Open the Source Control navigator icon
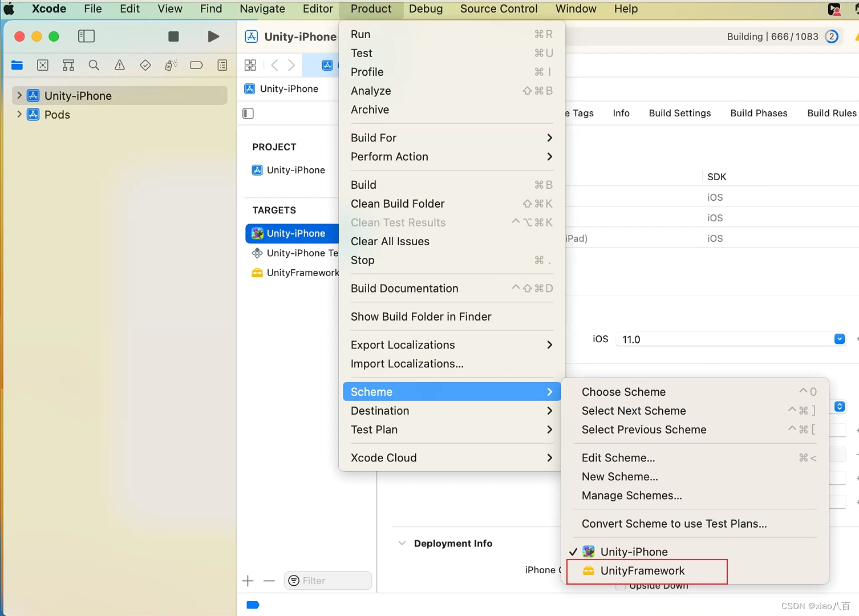859x616 pixels. click(x=43, y=65)
